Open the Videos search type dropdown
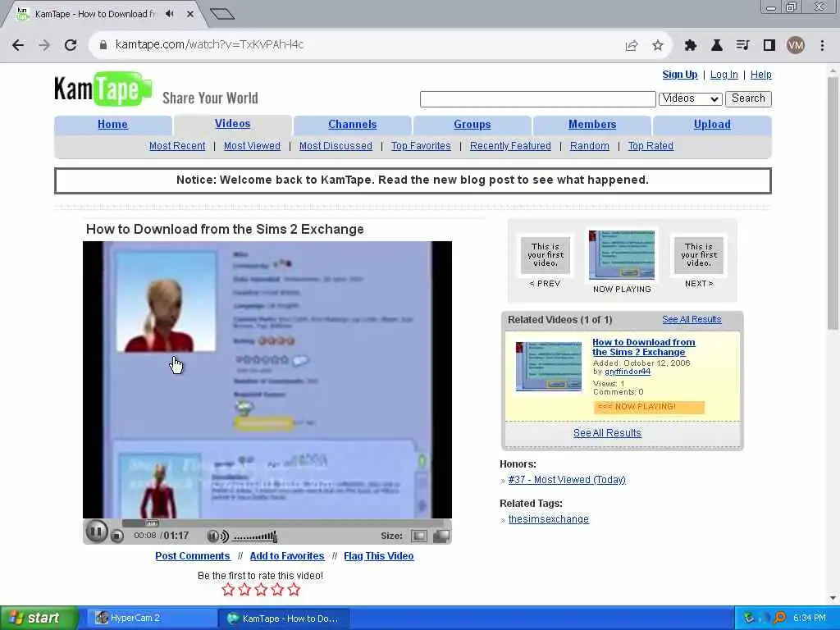Image resolution: width=840 pixels, height=630 pixels. click(690, 98)
